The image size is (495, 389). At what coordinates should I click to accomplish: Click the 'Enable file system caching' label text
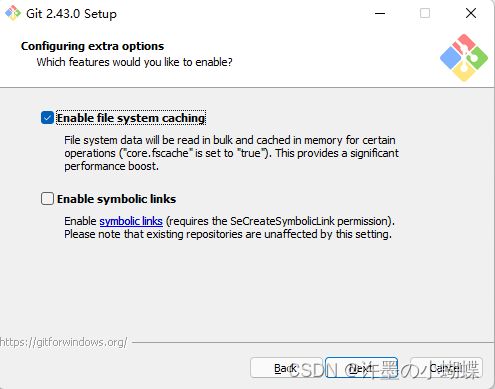pyautogui.click(x=131, y=118)
